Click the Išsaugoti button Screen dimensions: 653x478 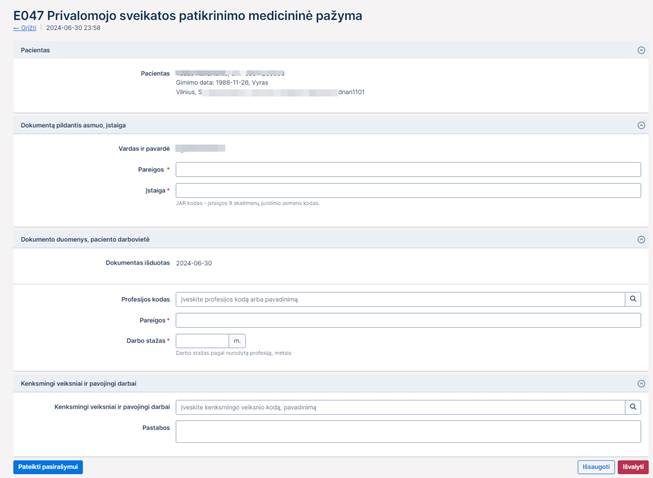coord(596,467)
